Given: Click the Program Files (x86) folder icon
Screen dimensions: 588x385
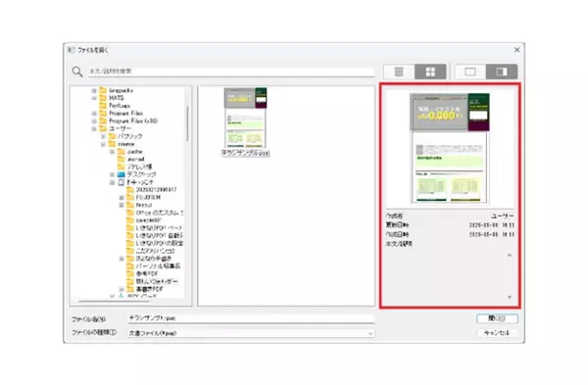Looking at the screenshot, I should (x=103, y=120).
